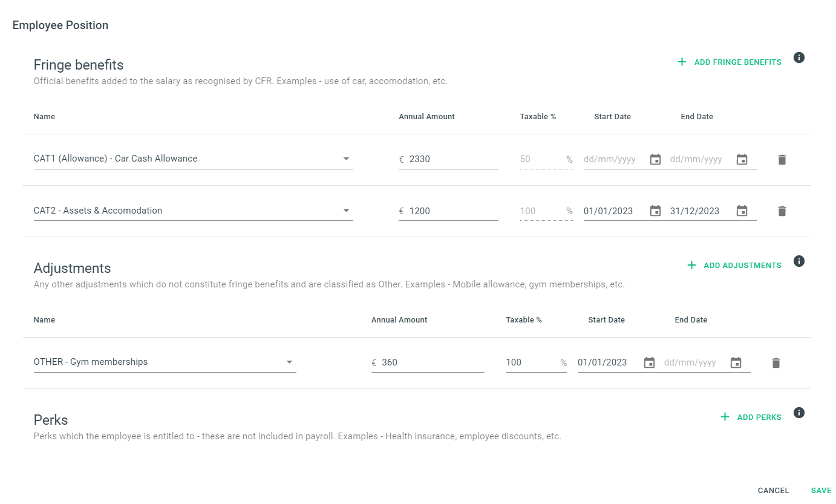Open start date calendar for Assets & Accomodation

655,211
